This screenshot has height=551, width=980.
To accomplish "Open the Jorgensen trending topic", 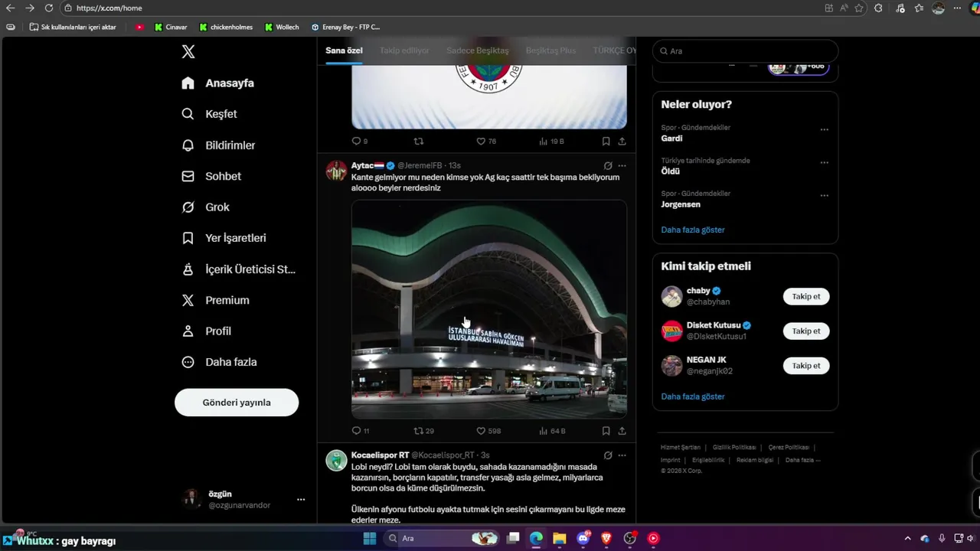I will 681,204.
